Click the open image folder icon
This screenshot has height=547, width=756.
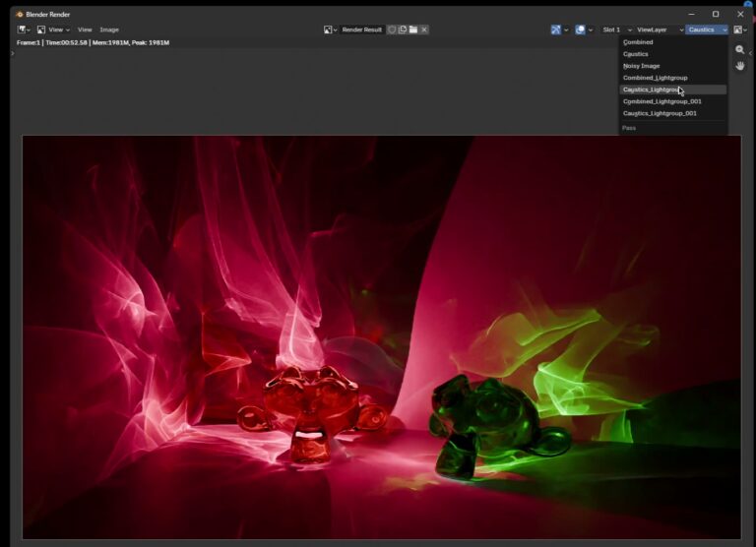click(x=413, y=30)
